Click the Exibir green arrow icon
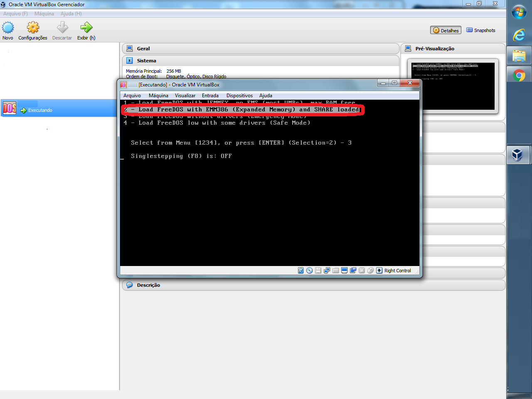Viewport: 532px width, 399px height. (x=86, y=27)
